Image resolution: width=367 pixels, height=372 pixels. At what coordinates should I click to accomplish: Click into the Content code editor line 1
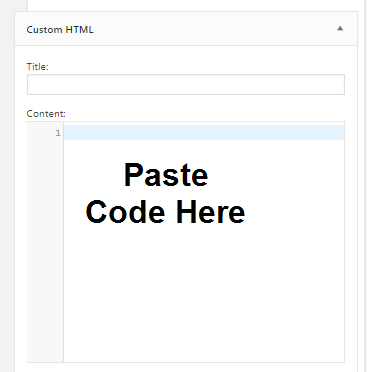[204, 133]
